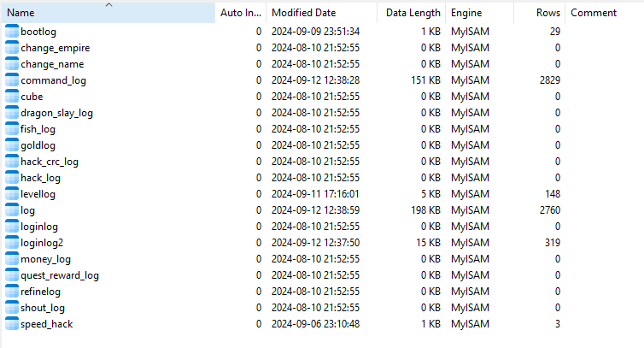Click the Comment column header
Screen dimensions: 644x348
(594, 14)
